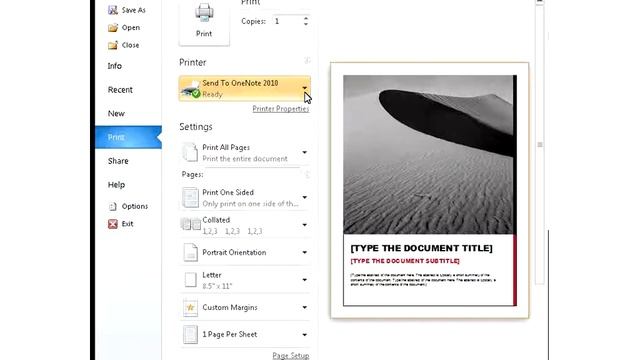
Task: Decrease copies with the down stepper arrow
Action: 306,24
